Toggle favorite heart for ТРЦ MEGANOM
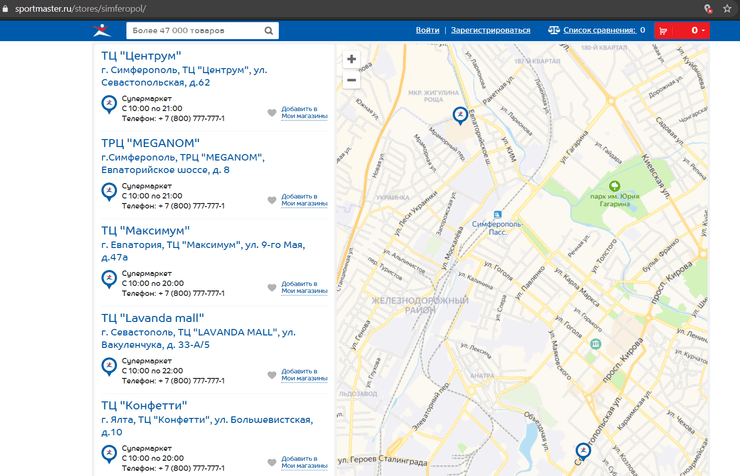 pos(271,200)
